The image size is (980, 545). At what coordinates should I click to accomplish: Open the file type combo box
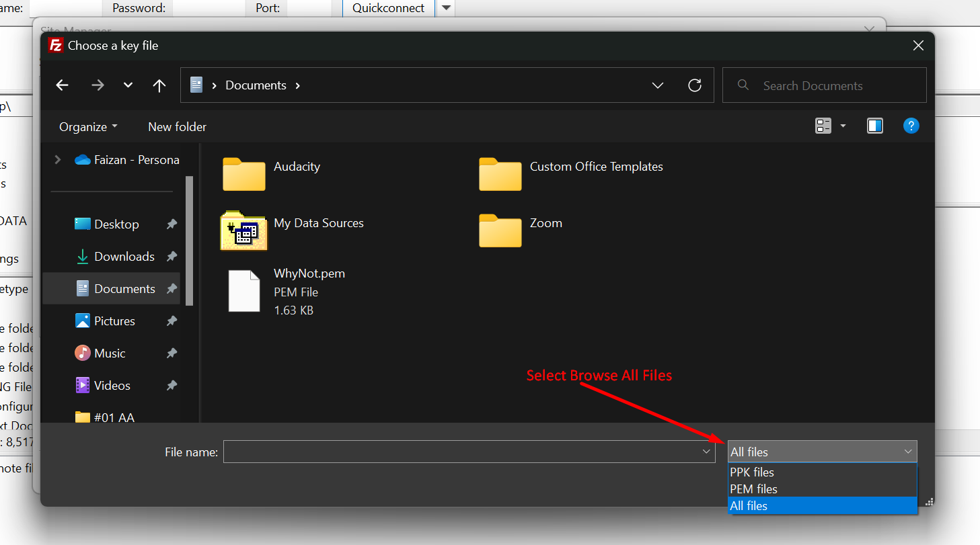pyautogui.click(x=822, y=452)
